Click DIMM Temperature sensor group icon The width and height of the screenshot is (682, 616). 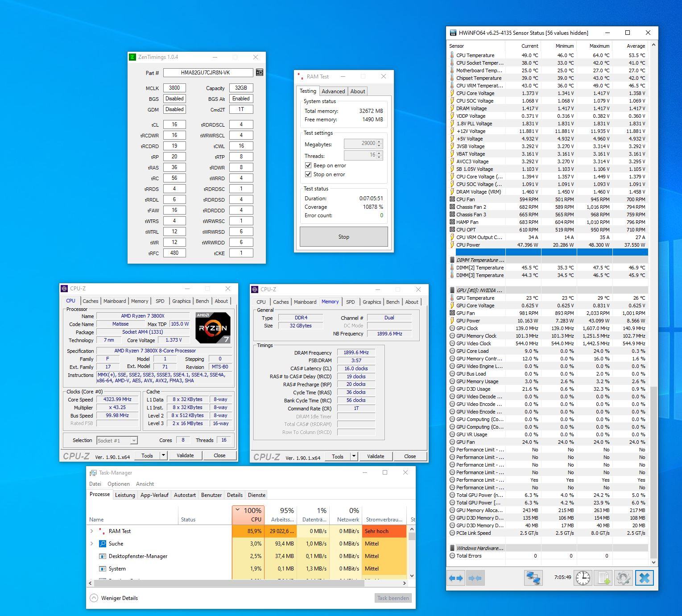point(452,260)
